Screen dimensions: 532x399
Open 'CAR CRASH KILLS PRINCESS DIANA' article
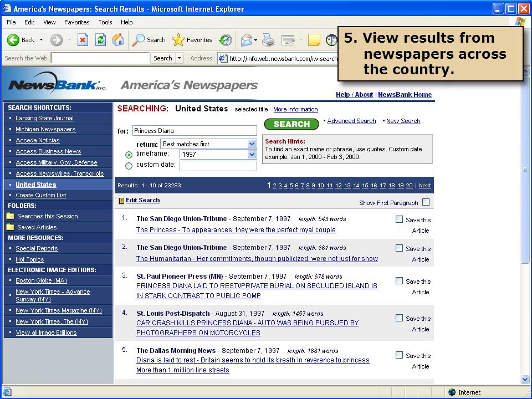247,328
